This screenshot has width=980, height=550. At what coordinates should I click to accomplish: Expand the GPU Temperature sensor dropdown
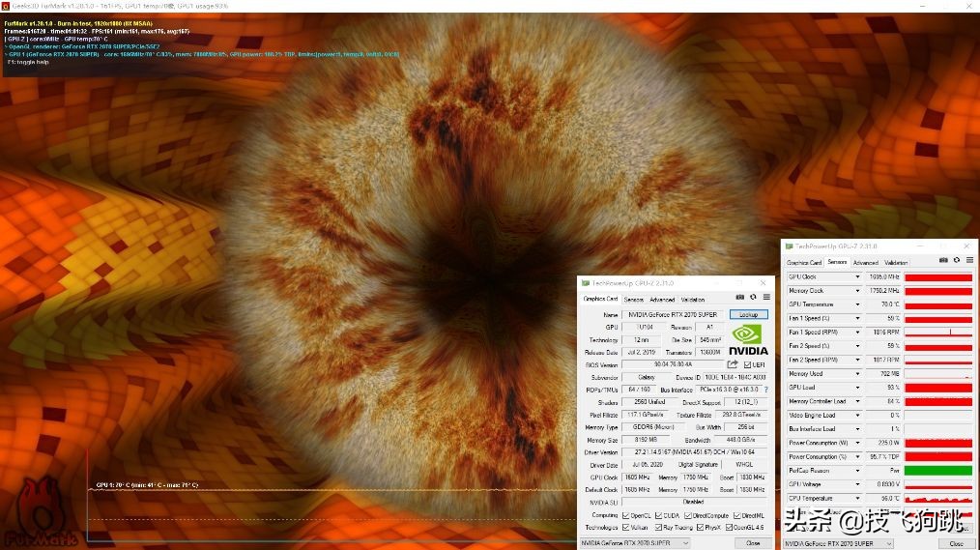point(856,304)
